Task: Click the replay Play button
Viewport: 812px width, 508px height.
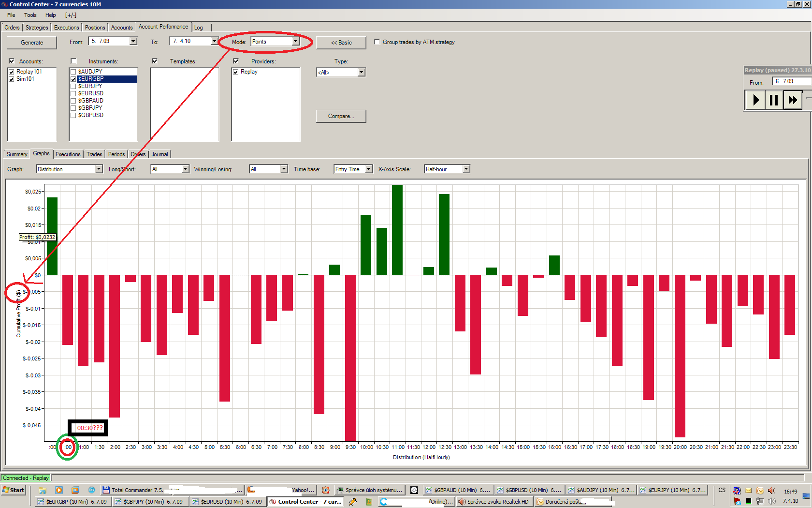Action: pyautogui.click(x=755, y=100)
